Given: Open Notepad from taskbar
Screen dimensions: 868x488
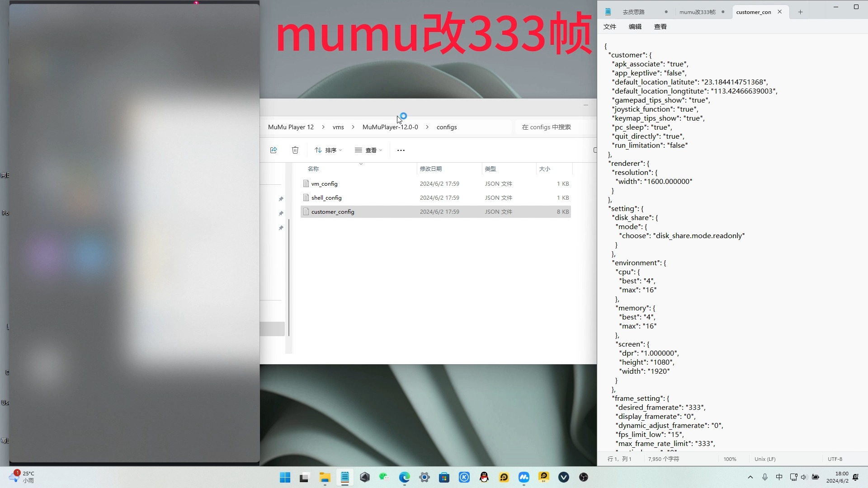Looking at the screenshot, I should coord(345,478).
